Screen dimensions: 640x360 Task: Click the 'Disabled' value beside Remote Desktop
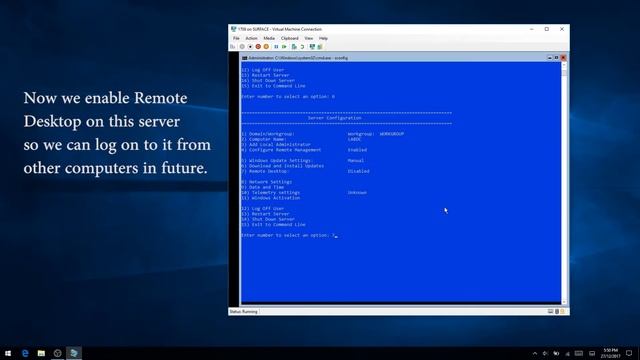(x=358, y=171)
